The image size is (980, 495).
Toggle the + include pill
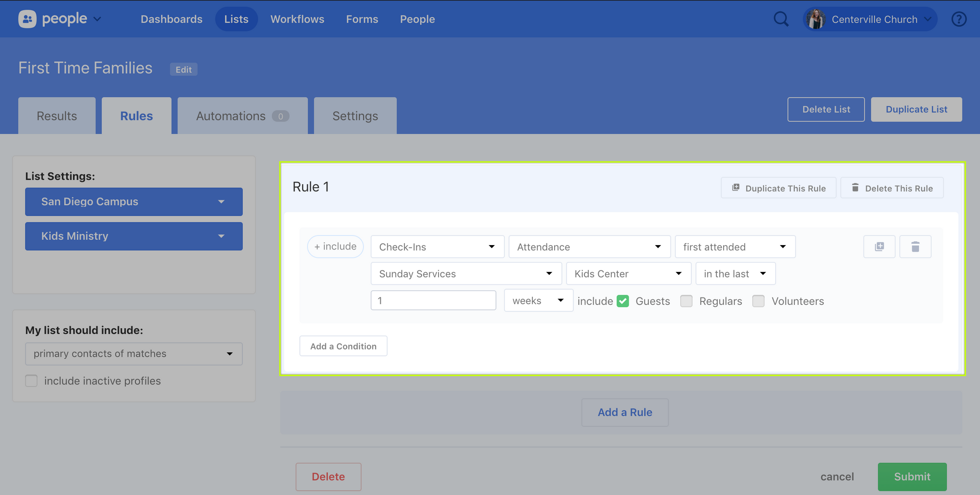(335, 247)
